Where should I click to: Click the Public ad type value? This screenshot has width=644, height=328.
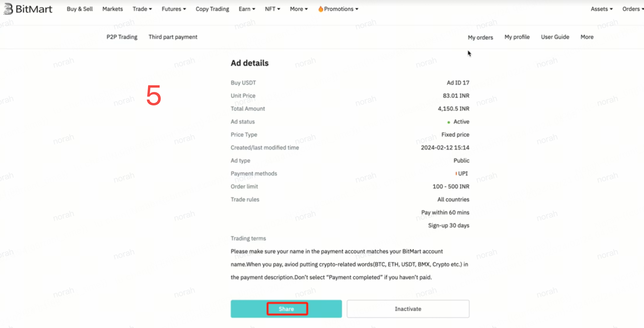coord(461,161)
